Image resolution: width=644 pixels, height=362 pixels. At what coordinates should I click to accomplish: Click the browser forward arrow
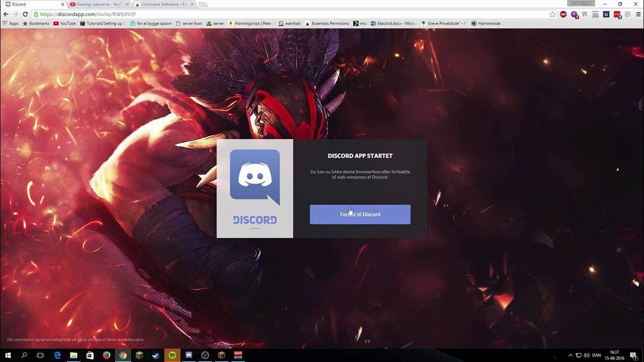click(x=16, y=14)
